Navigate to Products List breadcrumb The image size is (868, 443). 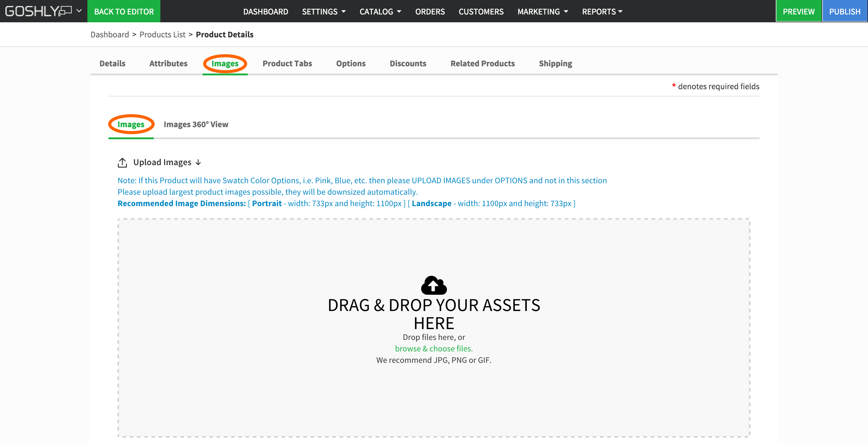(x=162, y=34)
